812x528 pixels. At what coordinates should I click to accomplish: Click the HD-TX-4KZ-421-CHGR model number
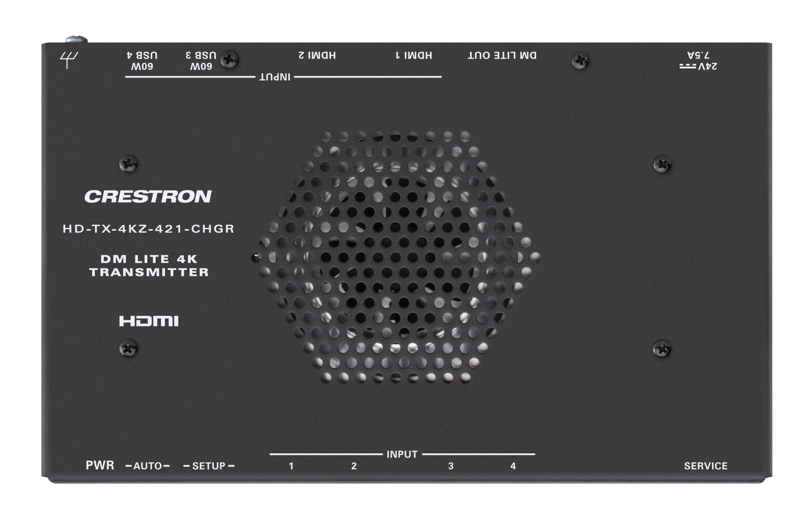coord(149,229)
